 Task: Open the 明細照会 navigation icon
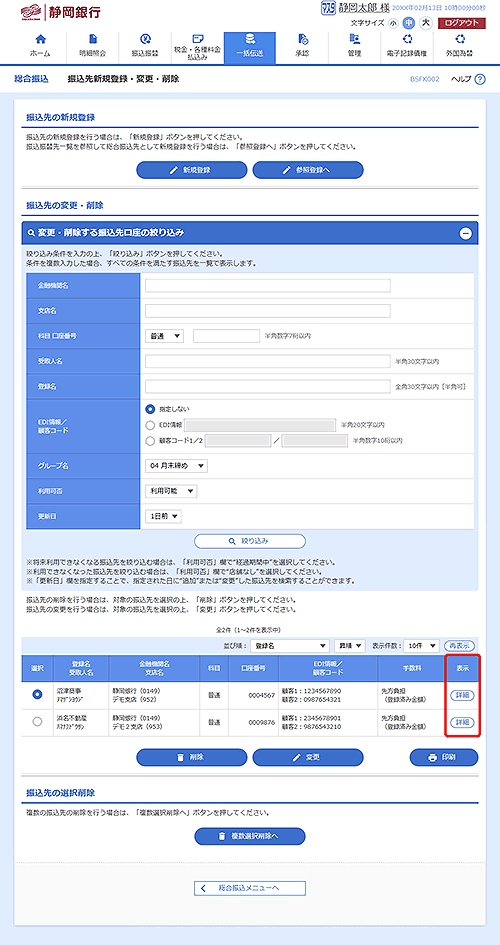93,39
